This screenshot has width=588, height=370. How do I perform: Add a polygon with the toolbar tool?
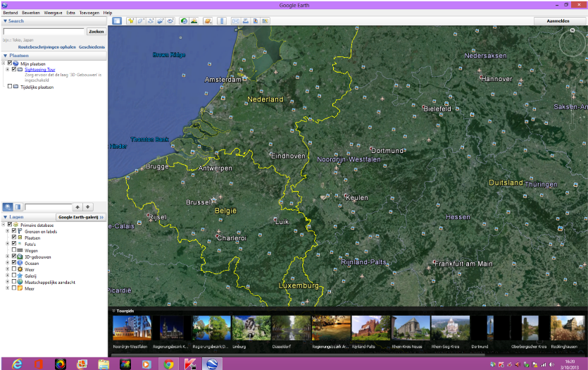coord(141,21)
